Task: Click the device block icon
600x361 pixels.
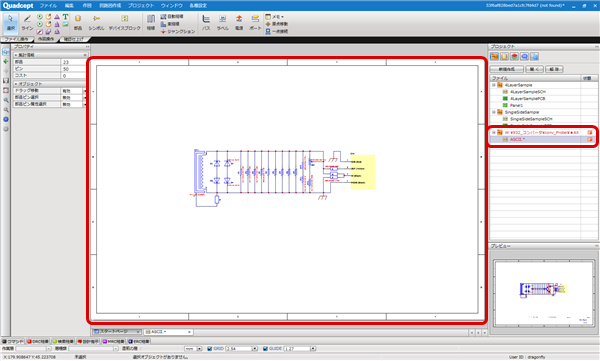Action: [x=125, y=22]
